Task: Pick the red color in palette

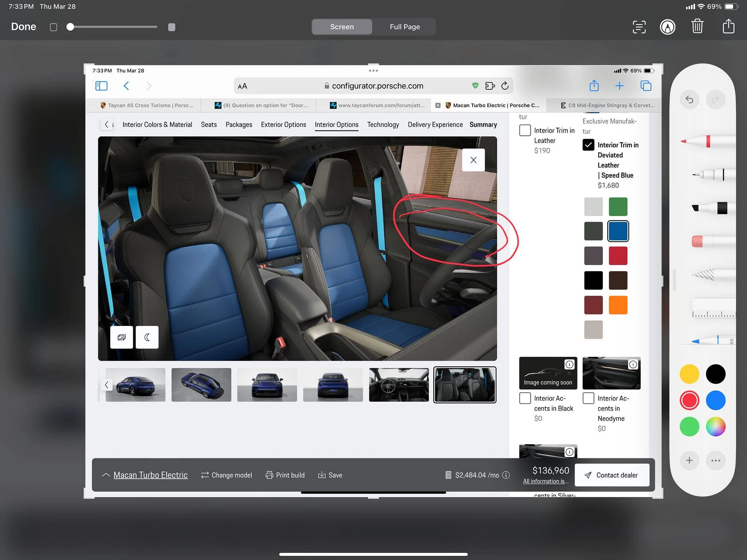Action: coord(689,400)
